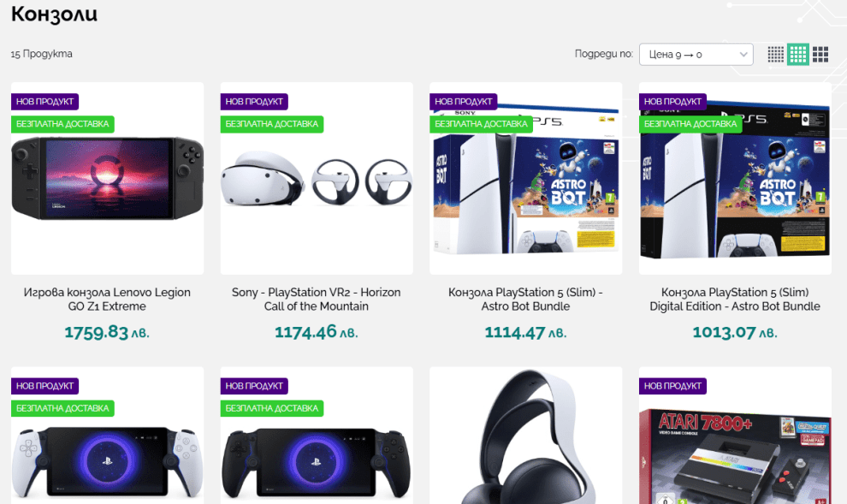Click the 1759.83 лв. price label

pos(107,332)
